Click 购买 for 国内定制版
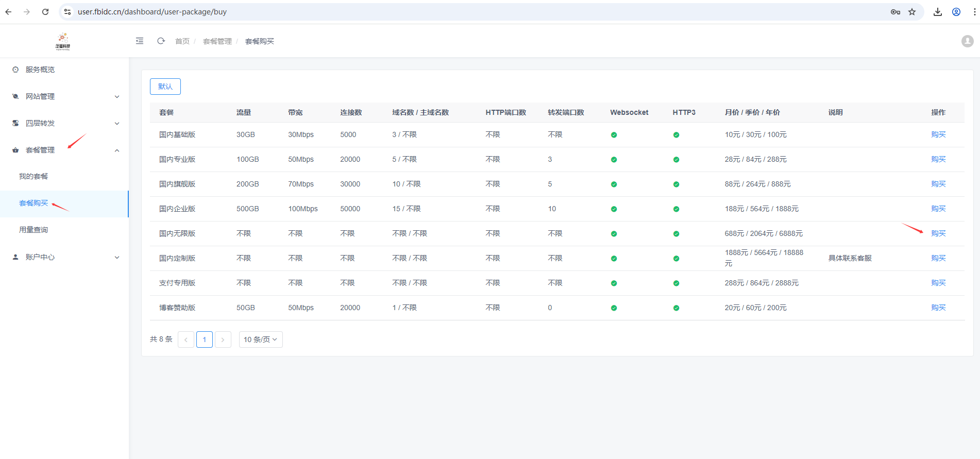Screen dimensions: 980x459 point(938,258)
